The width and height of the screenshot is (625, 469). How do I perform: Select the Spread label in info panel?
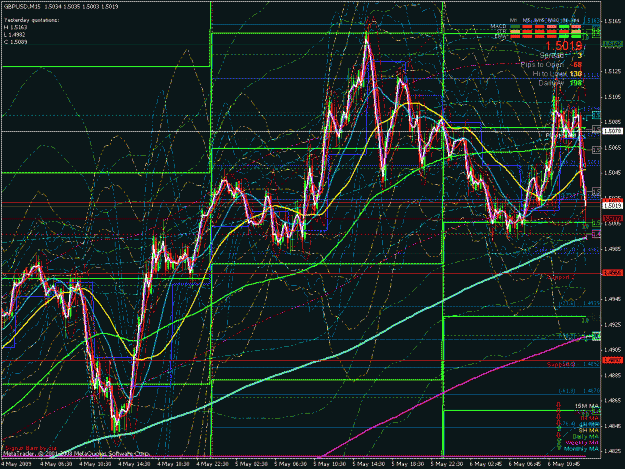[x=552, y=55]
